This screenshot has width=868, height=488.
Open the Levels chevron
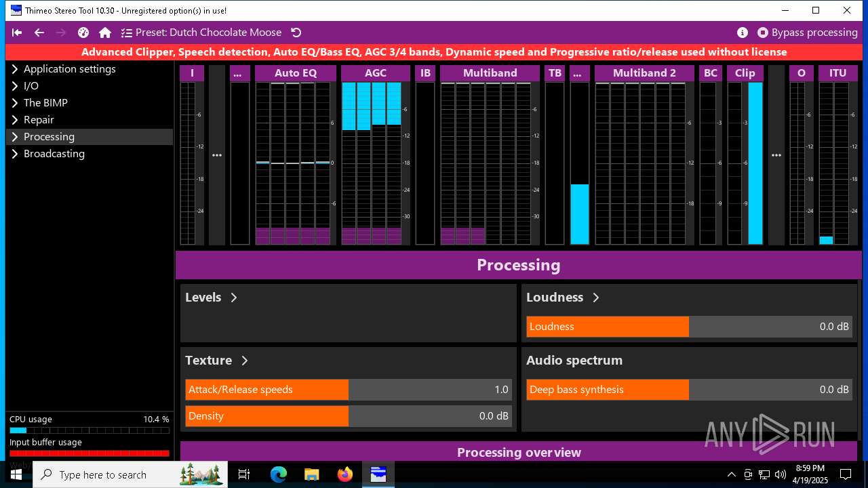click(x=234, y=298)
